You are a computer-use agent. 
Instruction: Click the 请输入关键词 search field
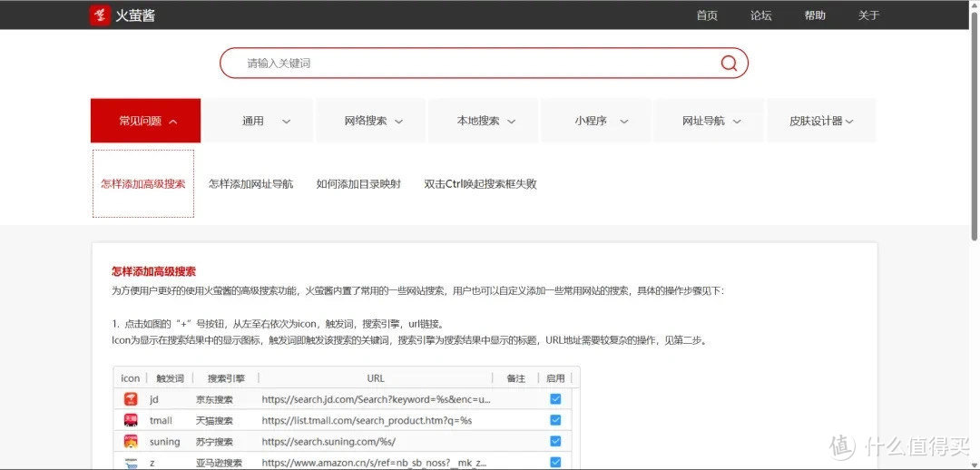click(x=484, y=64)
